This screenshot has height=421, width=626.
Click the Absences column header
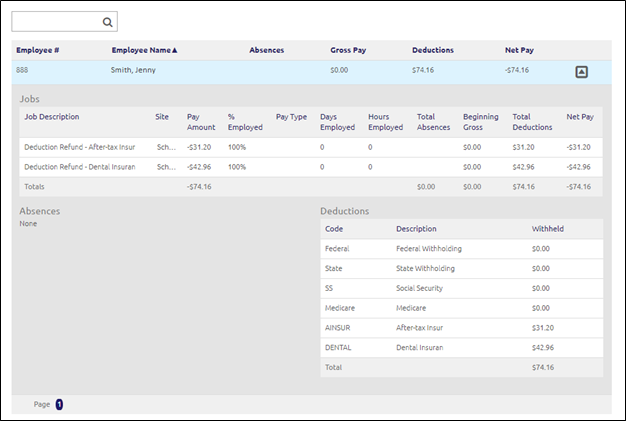(266, 49)
